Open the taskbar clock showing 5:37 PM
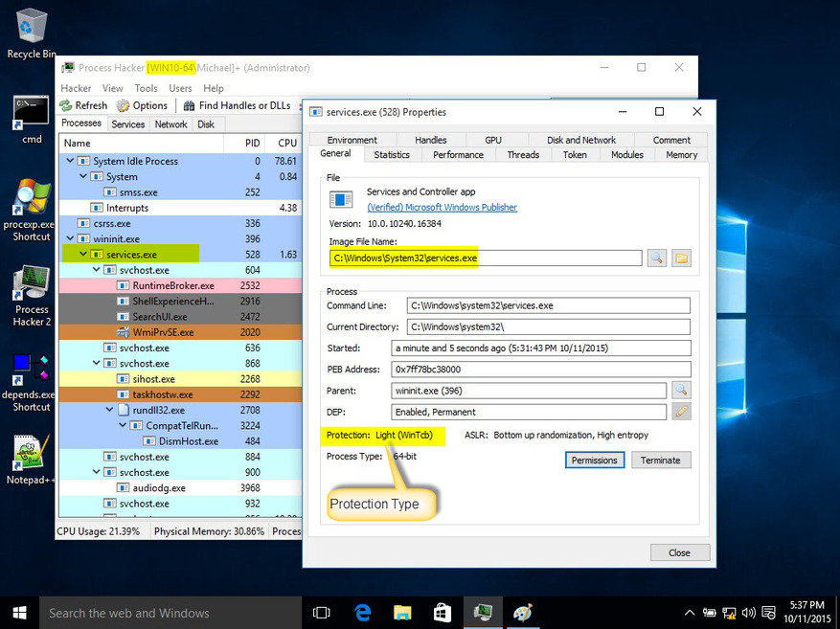 [x=806, y=612]
